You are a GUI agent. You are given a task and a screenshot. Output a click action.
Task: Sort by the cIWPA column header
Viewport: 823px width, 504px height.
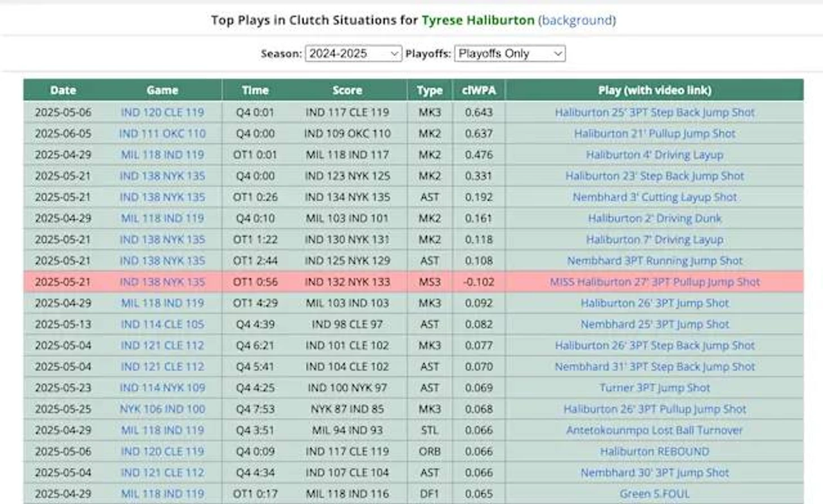pyautogui.click(x=479, y=90)
